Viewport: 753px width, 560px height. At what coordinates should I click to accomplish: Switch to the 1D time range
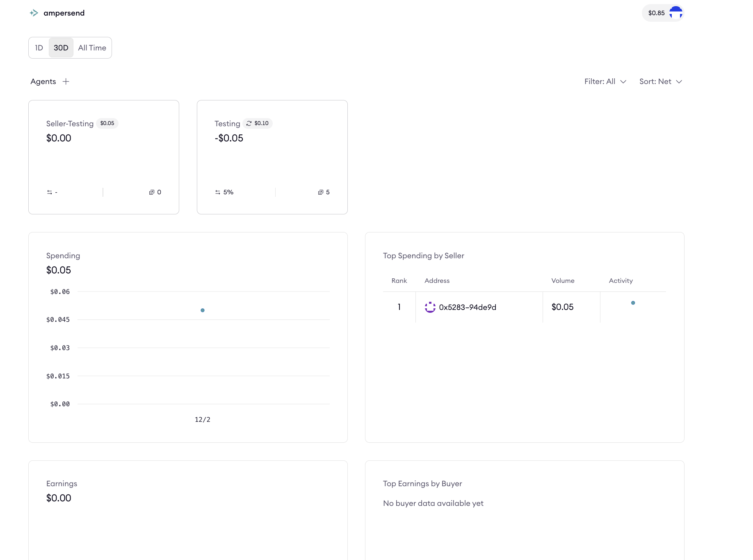coord(39,48)
